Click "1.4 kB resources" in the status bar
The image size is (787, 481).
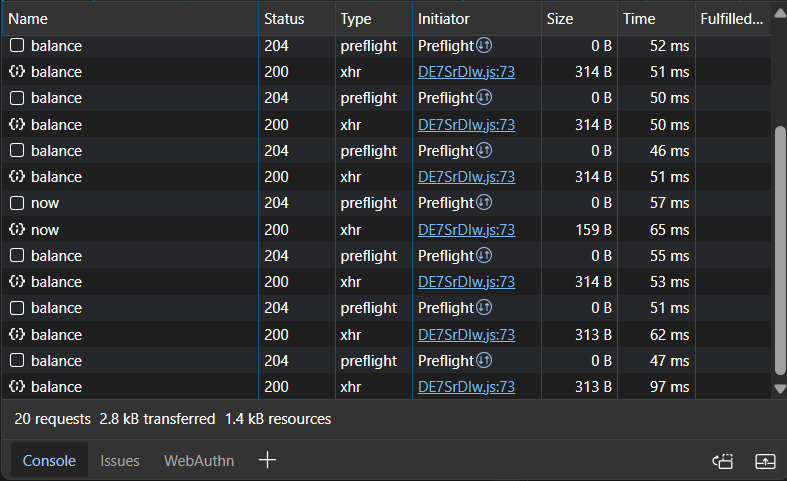[278, 419]
